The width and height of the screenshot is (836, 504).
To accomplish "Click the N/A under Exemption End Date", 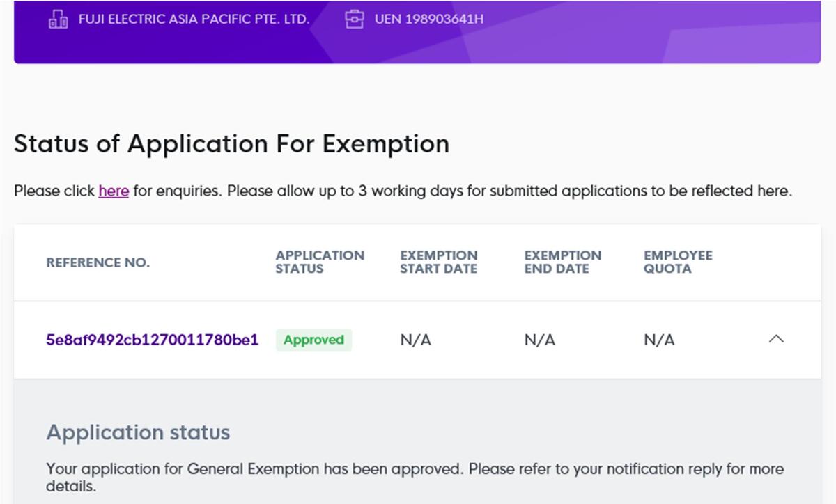I will click(x=539, y=340).
